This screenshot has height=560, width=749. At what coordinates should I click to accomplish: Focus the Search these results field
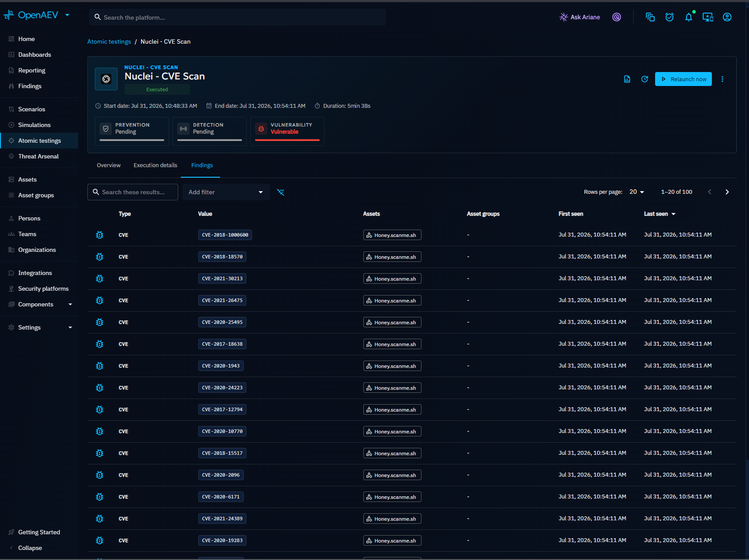[133, 192]
